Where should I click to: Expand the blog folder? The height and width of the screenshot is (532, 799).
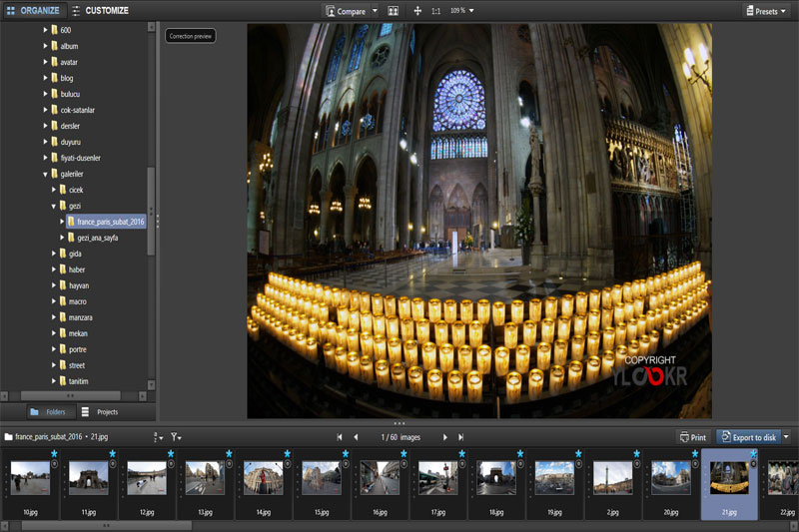[45, 78]
